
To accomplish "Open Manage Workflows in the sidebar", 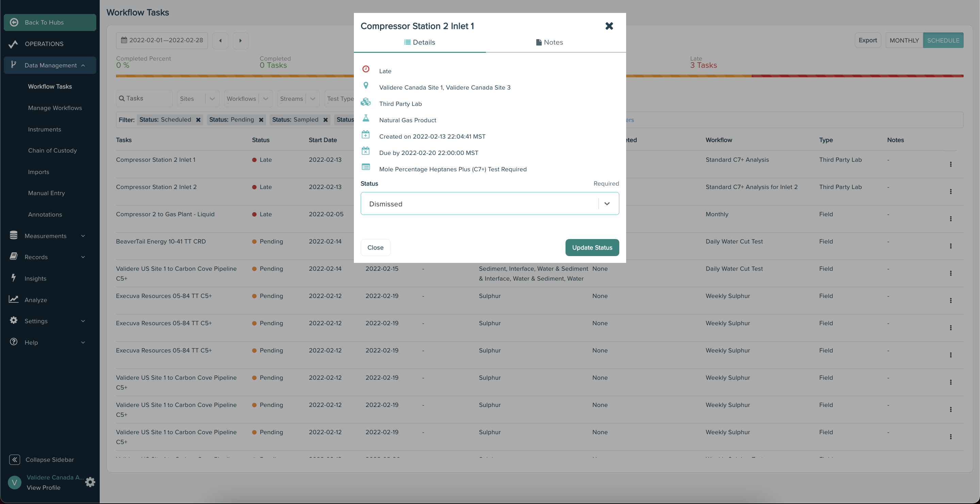I will click(55, 108).
